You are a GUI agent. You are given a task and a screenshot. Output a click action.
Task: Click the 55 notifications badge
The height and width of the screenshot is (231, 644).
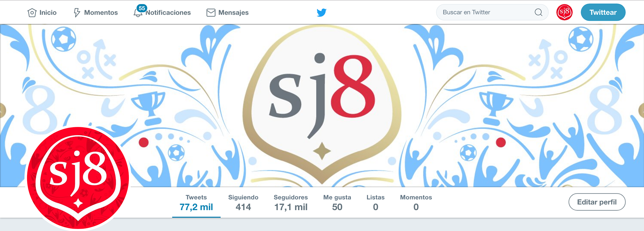pyautogui.click(x=142, y=8)
